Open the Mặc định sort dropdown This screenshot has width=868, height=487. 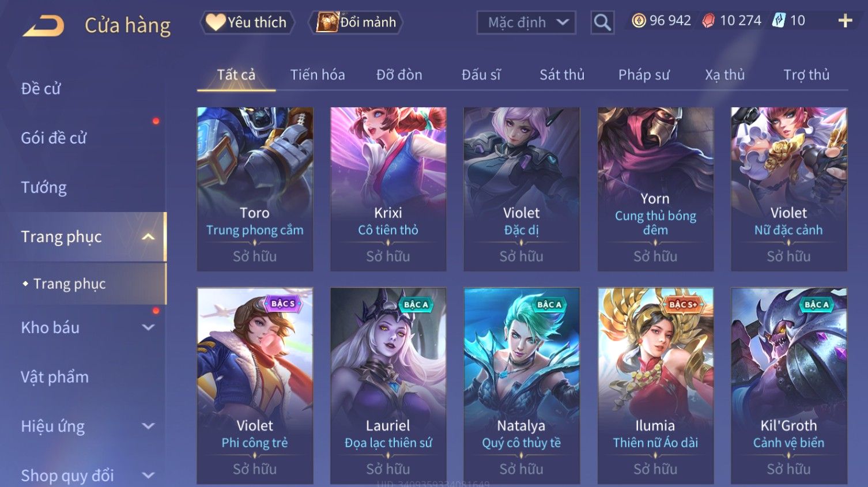(x=526, y=22)
